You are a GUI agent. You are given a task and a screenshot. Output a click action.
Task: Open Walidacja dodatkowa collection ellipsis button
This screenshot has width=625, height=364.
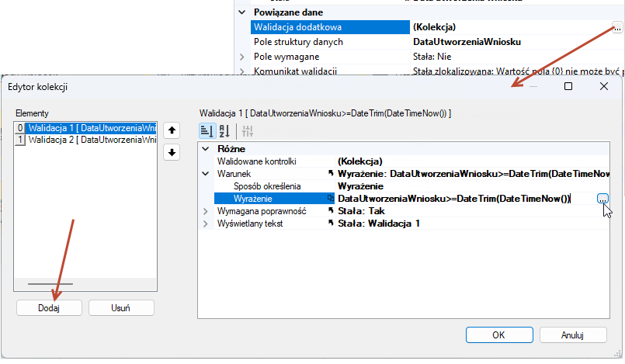point(616,28)
